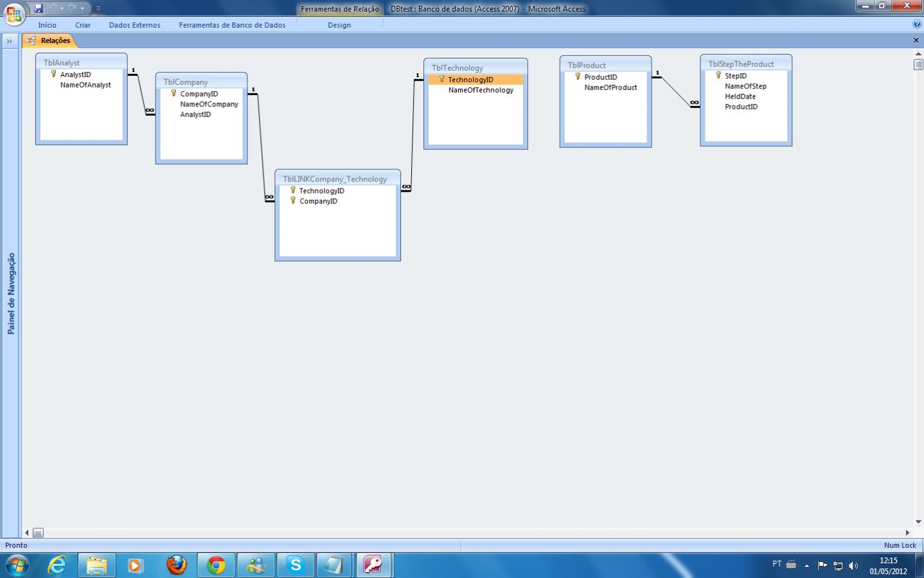The width and height of the screenshot is (924, 578).
Task: Select Ferramentas de Banco de Dados tab
Action: pyautogui.click(x=232, y=25)
